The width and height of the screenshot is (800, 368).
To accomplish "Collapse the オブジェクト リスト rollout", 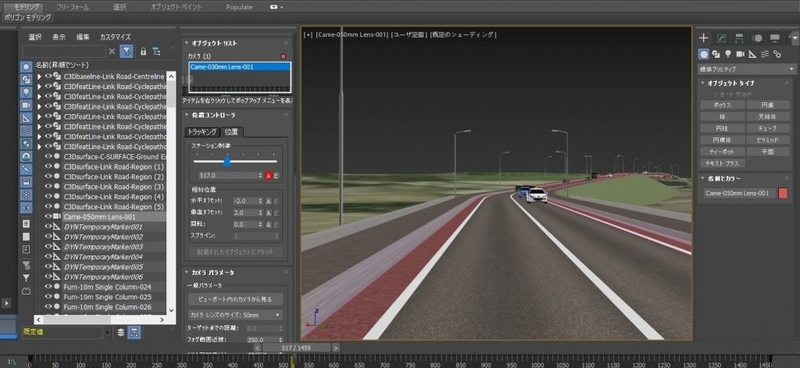I will (x=186, y=43).
